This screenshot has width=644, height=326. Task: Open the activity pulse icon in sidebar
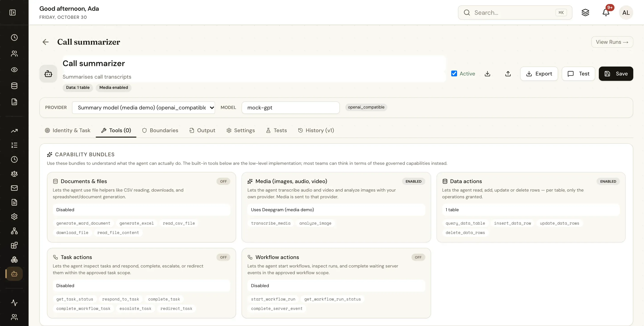(14, 303)
